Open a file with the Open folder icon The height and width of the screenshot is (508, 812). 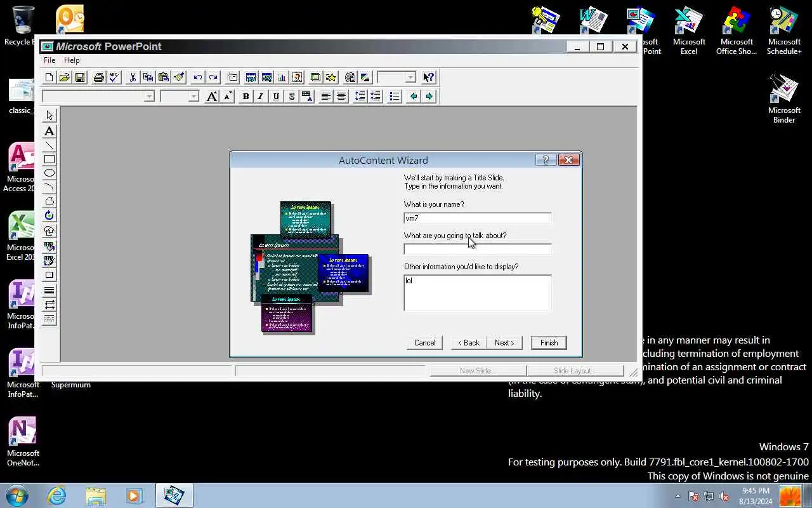65,77
